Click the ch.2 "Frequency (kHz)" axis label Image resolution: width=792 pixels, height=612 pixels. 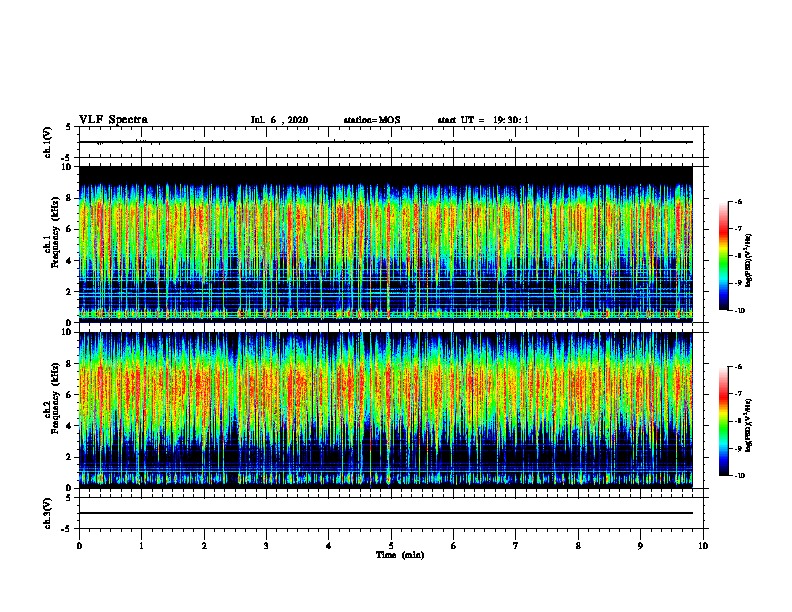(x=55, y=399)
